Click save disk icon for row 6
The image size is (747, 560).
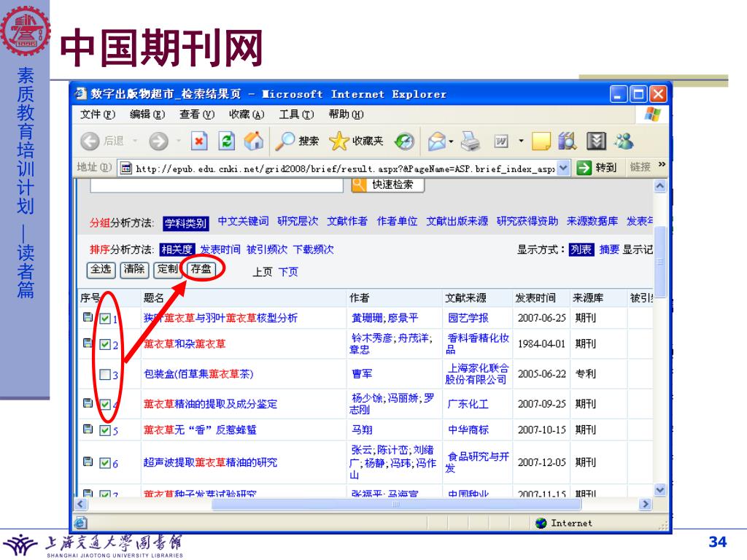[x=88, y=461]
